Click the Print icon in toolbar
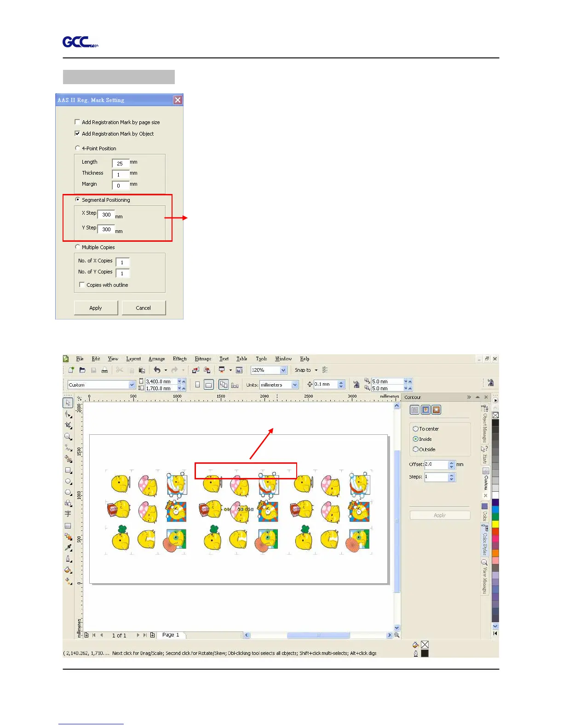The height and width of the screenshot is (728, 563). 104,370
